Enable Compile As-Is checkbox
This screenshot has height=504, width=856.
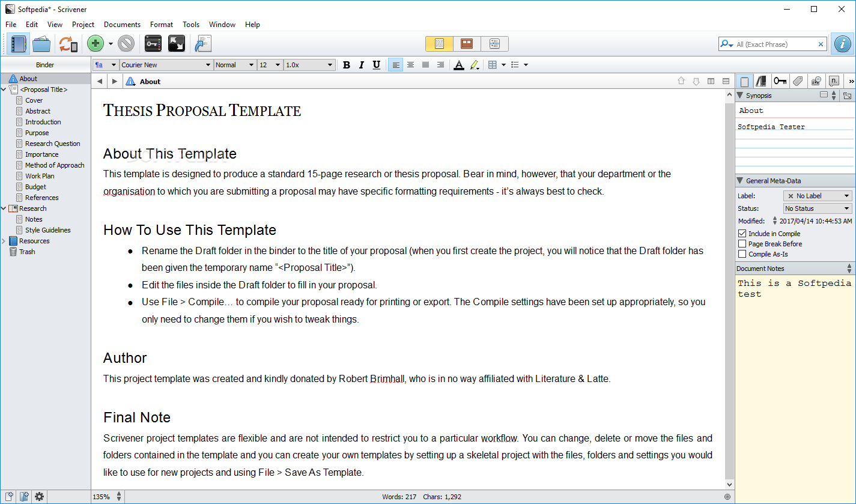point(742,254)
